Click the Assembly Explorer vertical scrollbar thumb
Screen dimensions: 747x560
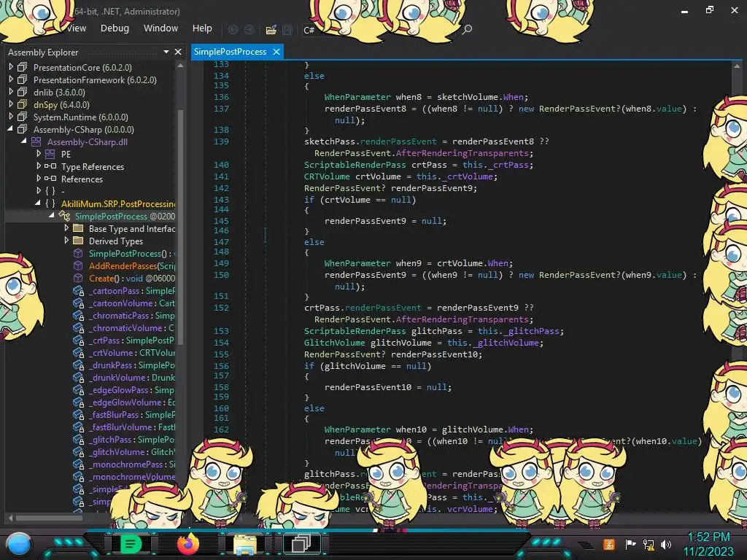[x=181, y=226]
